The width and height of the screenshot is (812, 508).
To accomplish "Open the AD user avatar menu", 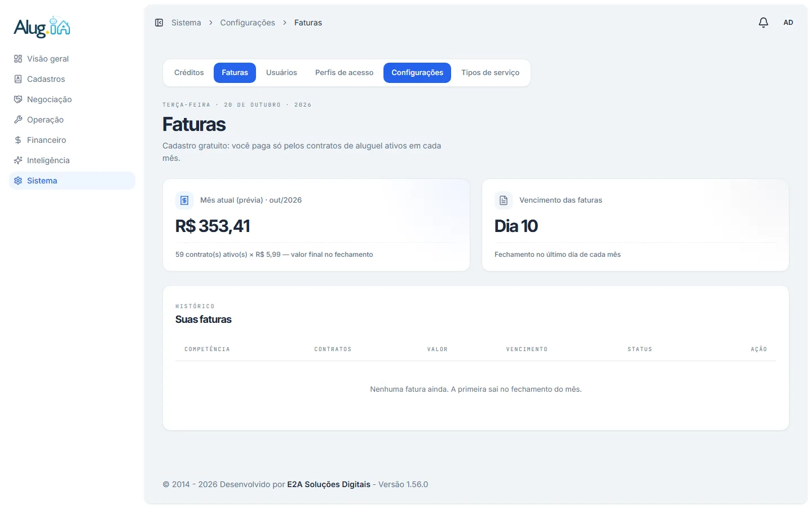I will pos(788,23).
